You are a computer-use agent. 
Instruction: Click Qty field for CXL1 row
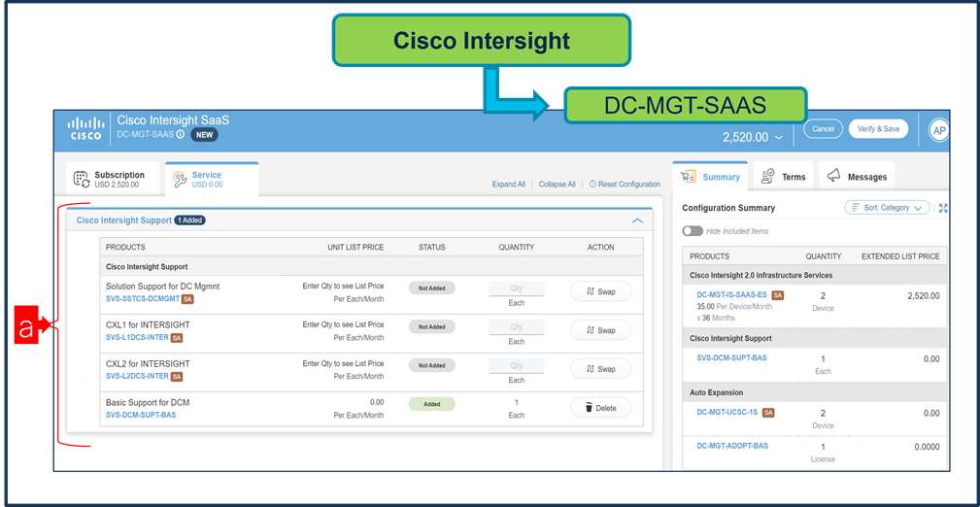(517, 327)
